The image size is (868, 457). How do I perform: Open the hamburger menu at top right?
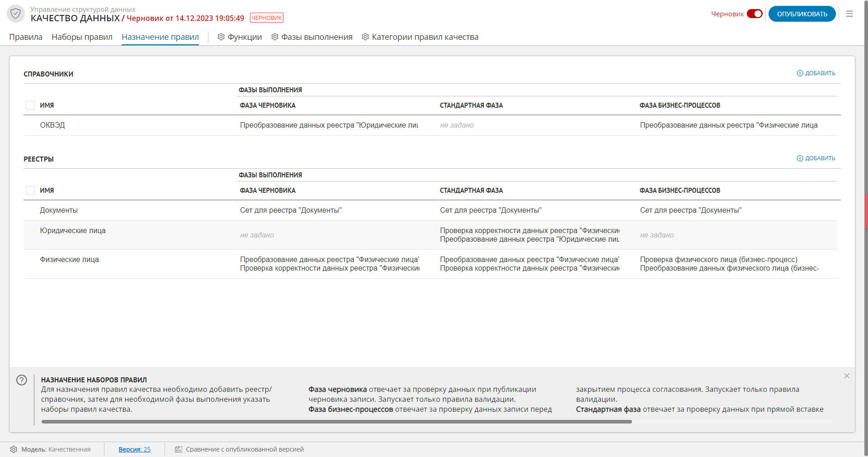click(849, 14)
